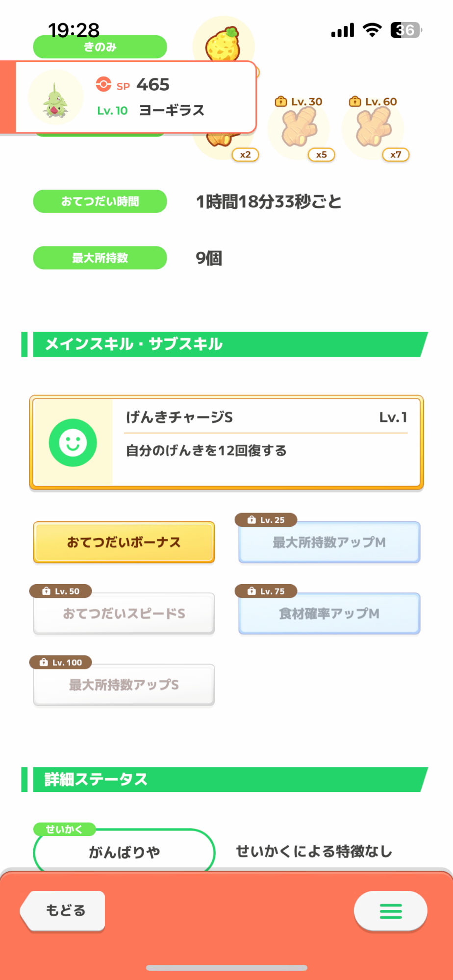Tap the おてつだい時間 green label
Screen dimensions: 453x980
(100, 201)
